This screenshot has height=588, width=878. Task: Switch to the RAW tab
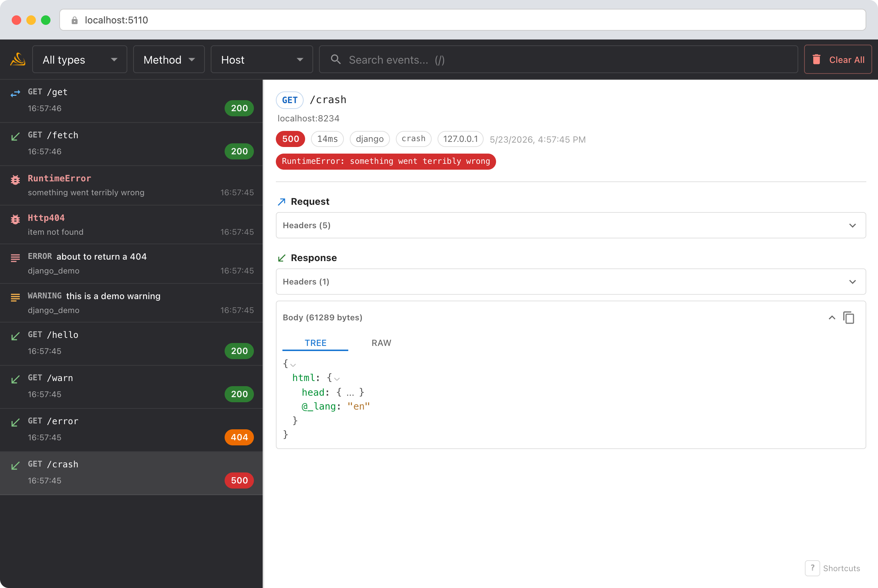[381, 343]
